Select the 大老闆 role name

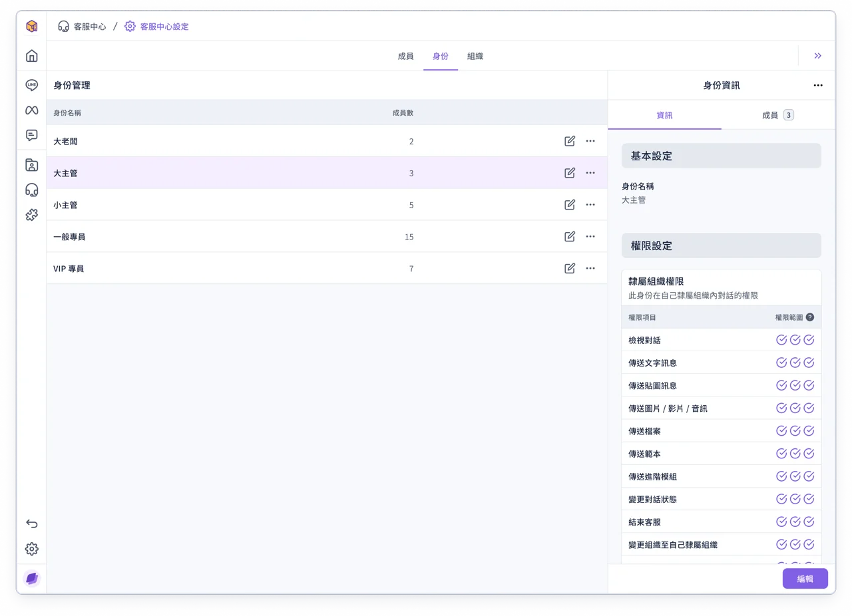(66, 141)
